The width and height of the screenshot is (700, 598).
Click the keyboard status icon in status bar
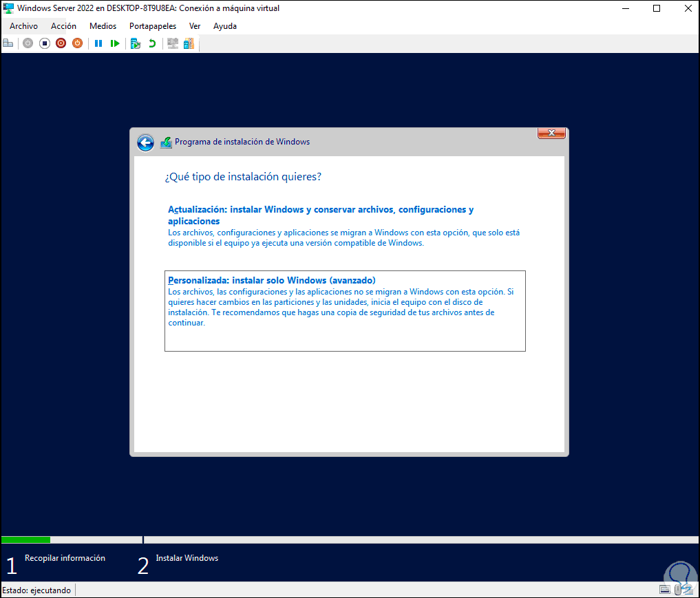(x=665, y=590)
